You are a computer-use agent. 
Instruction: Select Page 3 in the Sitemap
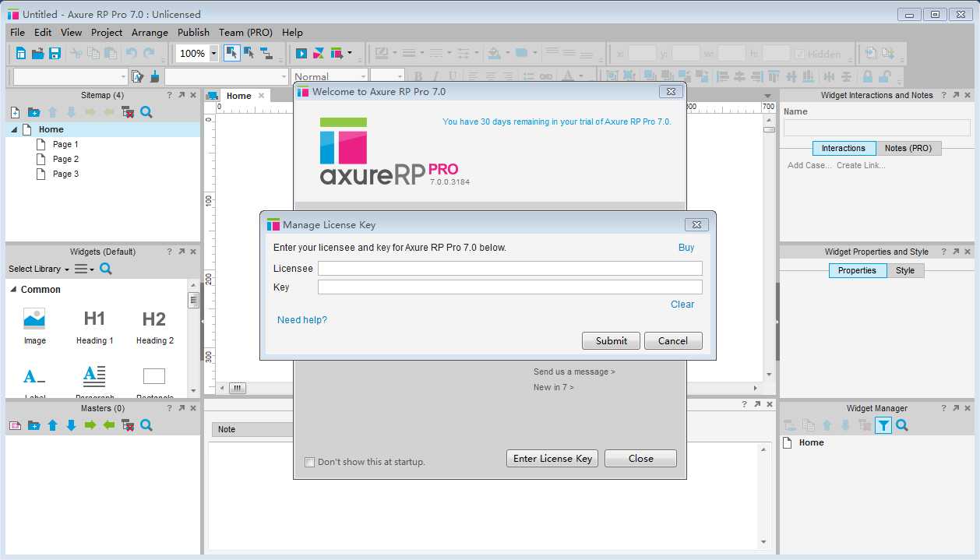click(65, 174)
